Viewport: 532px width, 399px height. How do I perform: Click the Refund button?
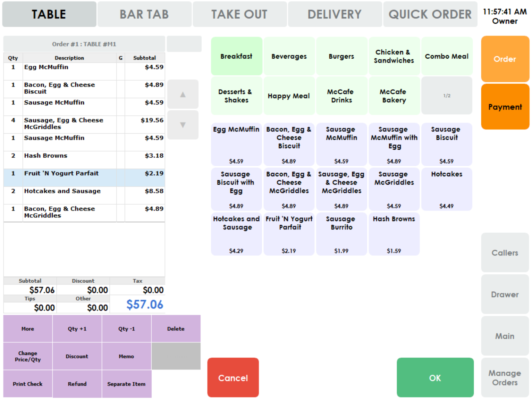pos(77,384)
